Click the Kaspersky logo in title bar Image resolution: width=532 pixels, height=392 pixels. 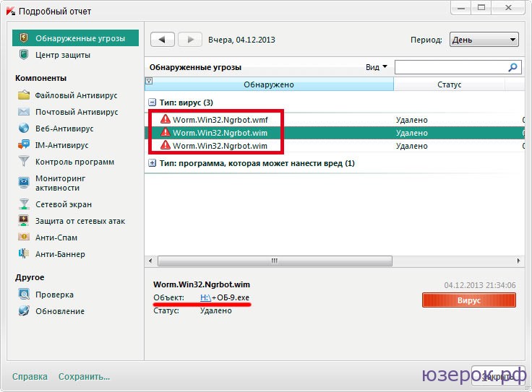11,11
